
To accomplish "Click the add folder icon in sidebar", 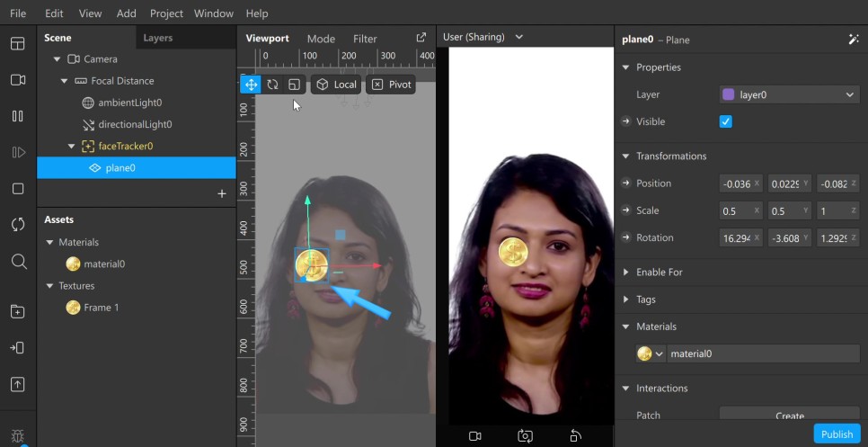I will pyautogui.click(x=18, y=312).
